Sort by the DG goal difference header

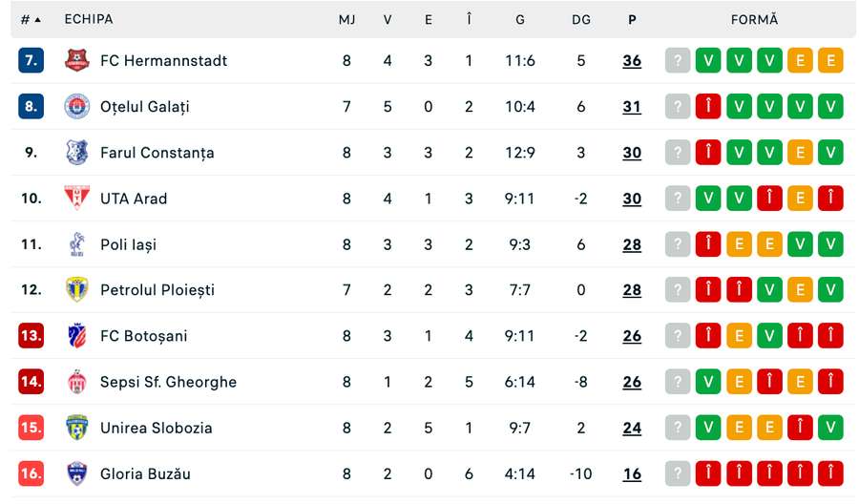(x=580, y=20)
